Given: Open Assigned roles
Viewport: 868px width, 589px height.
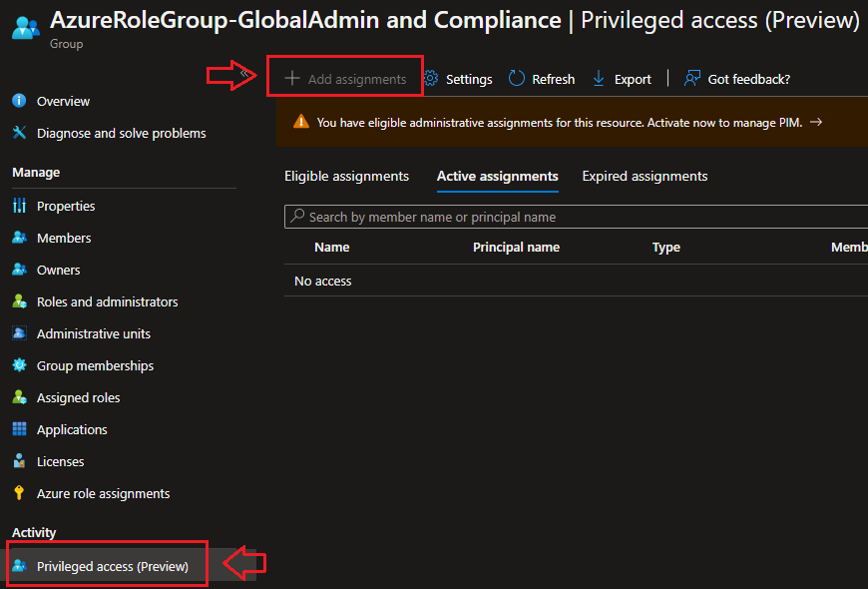Looking at the screenshot, I should 78,398.
